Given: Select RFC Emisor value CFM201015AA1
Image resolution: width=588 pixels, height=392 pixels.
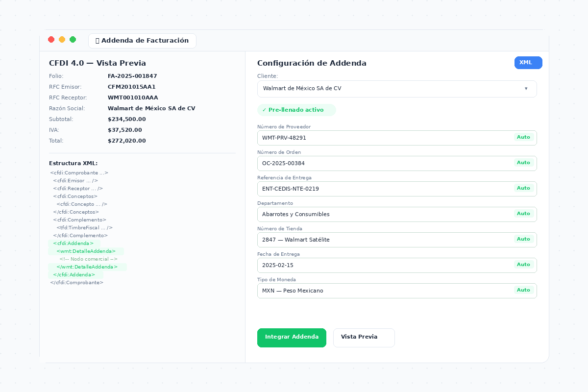Looking at the screenshot, I should point(132,87).
